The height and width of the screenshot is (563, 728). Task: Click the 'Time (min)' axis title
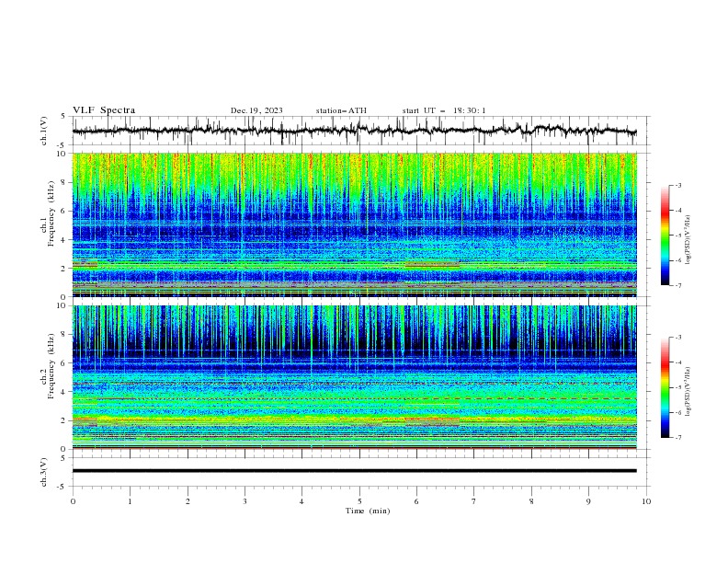tap(368, 511)
